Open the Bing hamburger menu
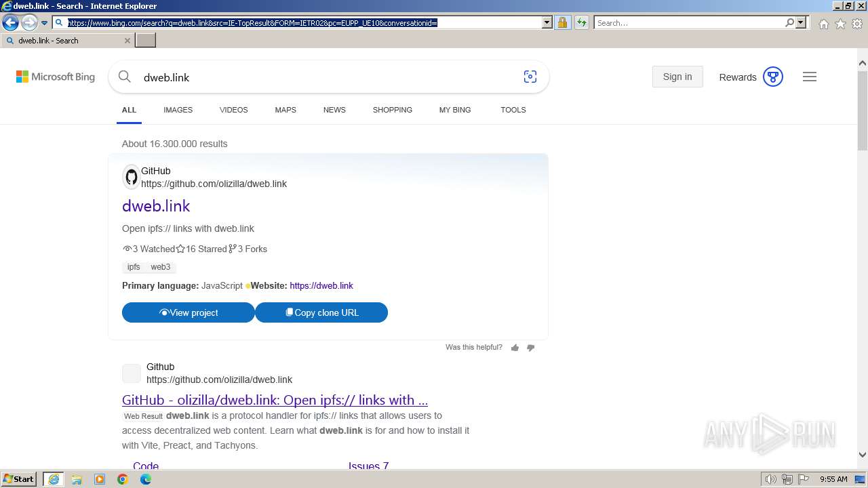868x488 pixels. tap(810, 77)
